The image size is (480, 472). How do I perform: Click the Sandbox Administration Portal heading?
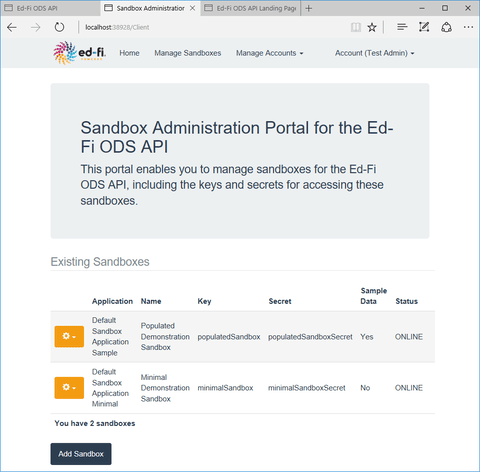tap(237, 137)
